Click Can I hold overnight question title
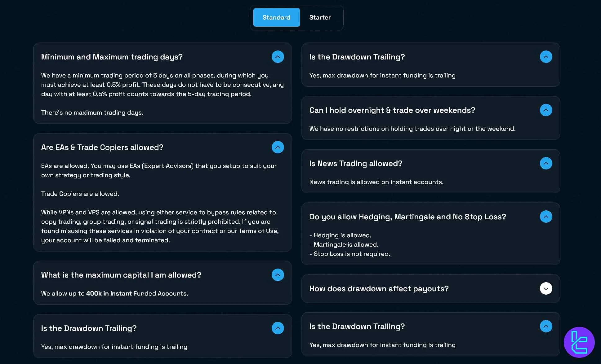This screenshot has height=364, width=601. pos(392,110)
